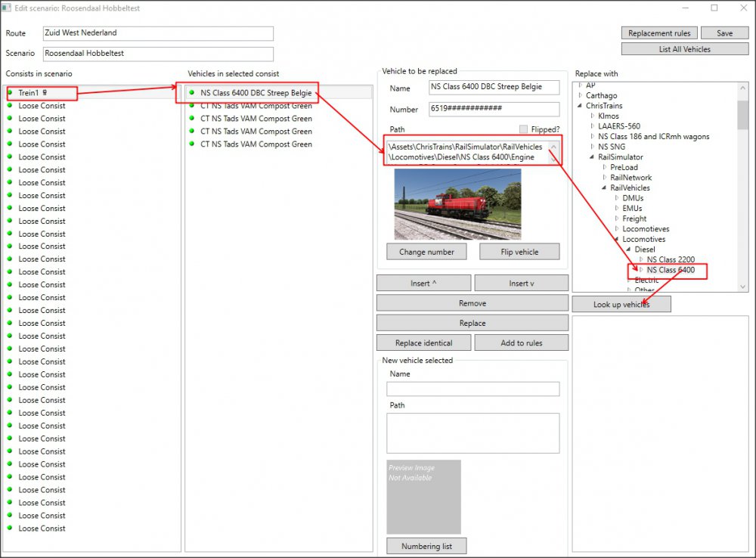Expand the Carthago folder node
Viewport: 756px width, 558px height.
click(x=580, y=96)
